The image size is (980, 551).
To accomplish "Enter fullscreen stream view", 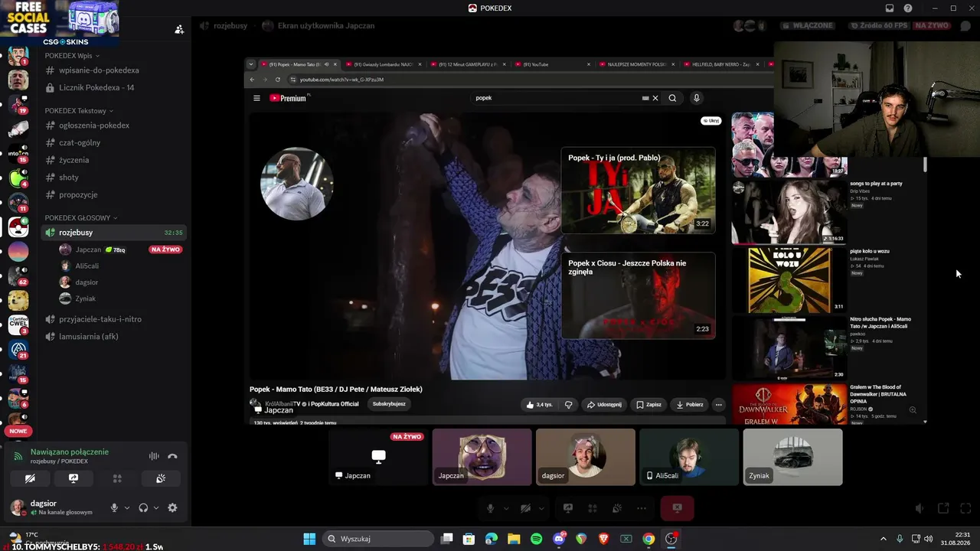I will [965, 508].
